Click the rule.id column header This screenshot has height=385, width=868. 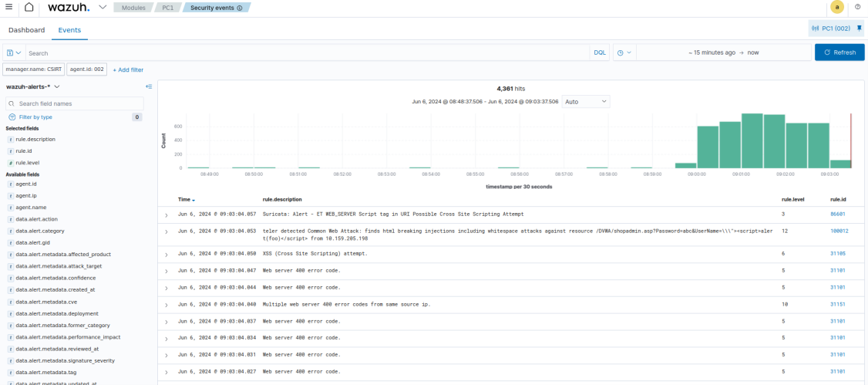coord(838,199)
